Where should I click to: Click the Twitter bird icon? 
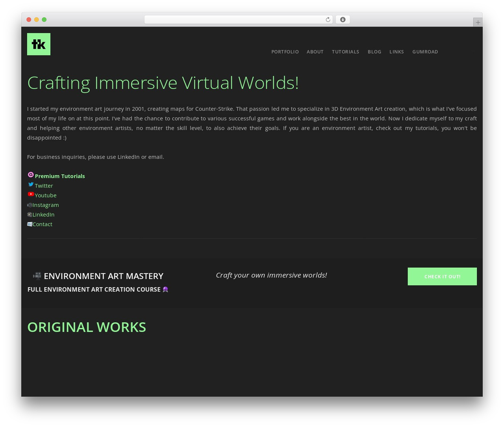tap(31, 184)
